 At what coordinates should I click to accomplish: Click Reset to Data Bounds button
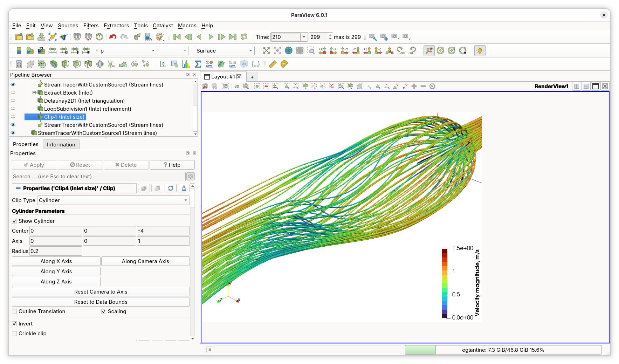coord(101,302)
